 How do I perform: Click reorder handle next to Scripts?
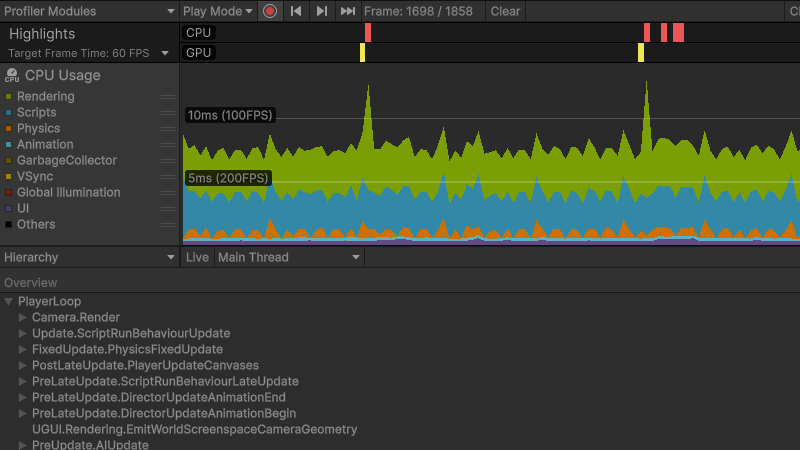[x=168, y=113]
